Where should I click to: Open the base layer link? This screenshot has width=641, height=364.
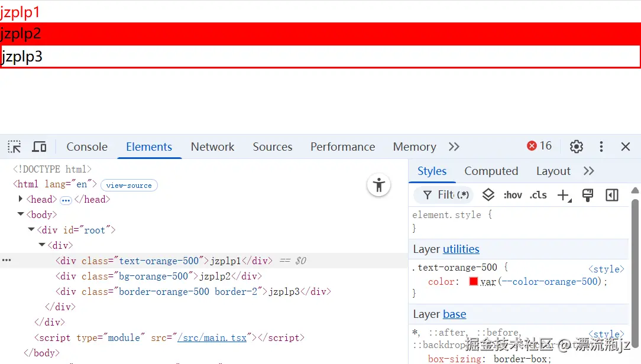(x=454, y=314)
